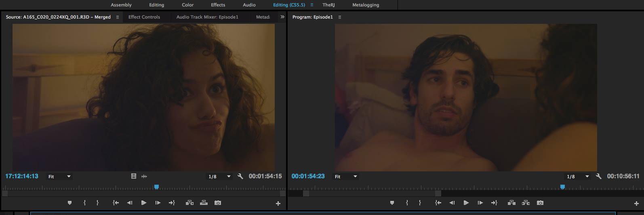Export frame from Program monitor with camera icon
The image size is (644, 215).
(x=540, y=203)
